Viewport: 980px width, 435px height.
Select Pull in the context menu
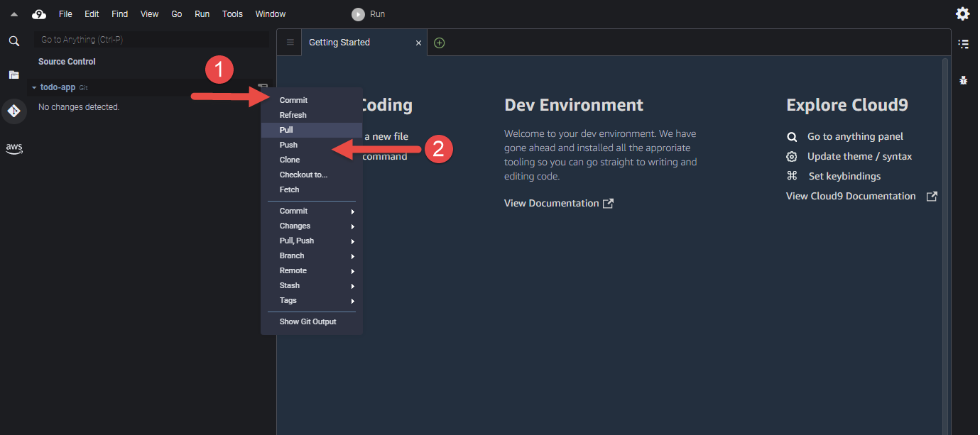312,131
